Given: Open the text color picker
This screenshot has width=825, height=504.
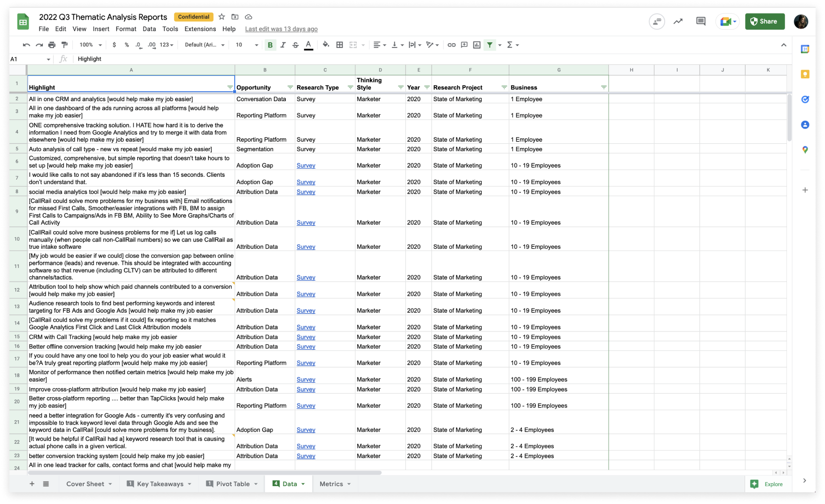Looking at the screenshot, I should [308, 45].
